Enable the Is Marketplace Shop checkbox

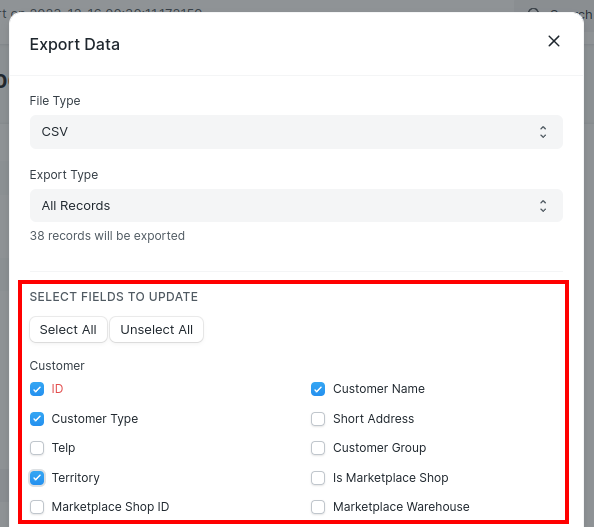[x=318, y=478]
